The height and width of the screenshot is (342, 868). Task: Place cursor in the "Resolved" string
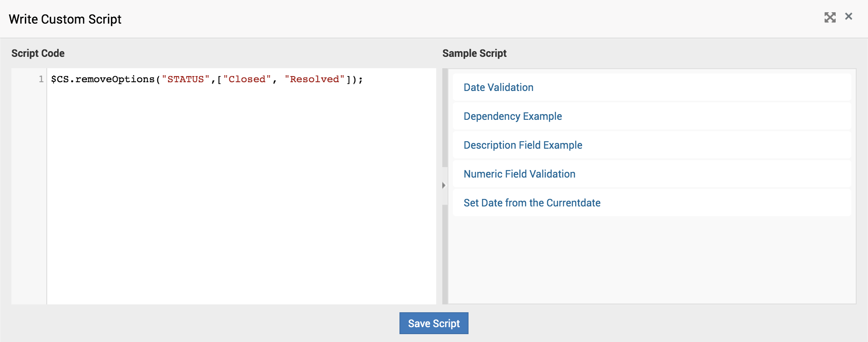(314, 80)
